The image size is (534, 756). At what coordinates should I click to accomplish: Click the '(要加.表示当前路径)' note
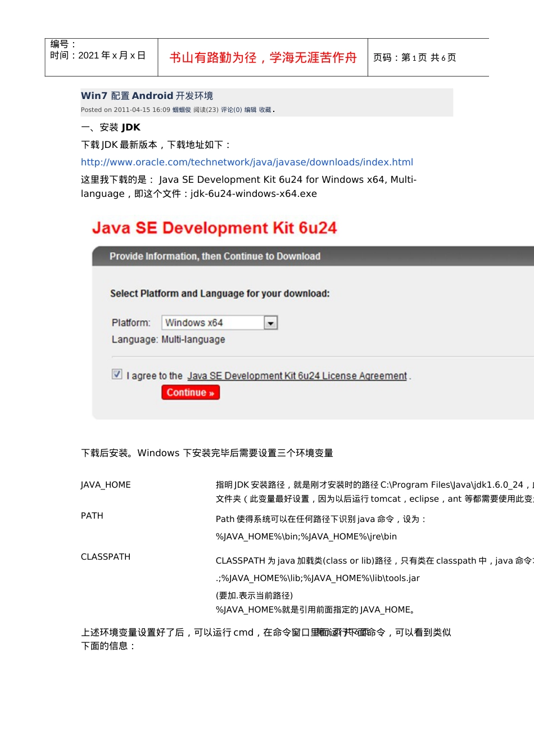(x=254, y=596)
